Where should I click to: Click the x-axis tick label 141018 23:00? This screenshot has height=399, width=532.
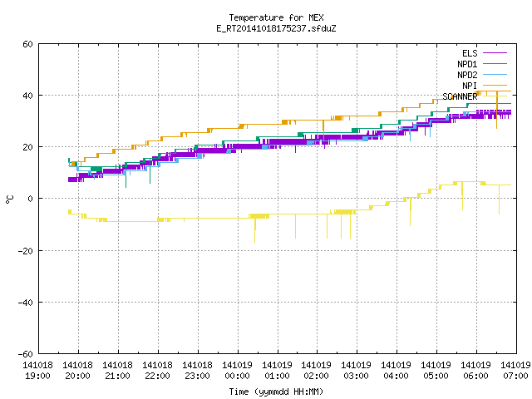197,371
